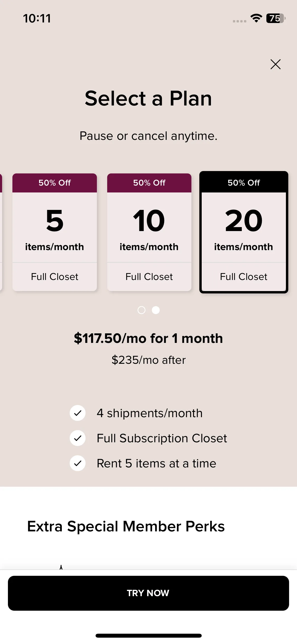The image size is (297, 644).
Task: Tap the Extra Special Member Perks heading
Action: tap(126, 526)
